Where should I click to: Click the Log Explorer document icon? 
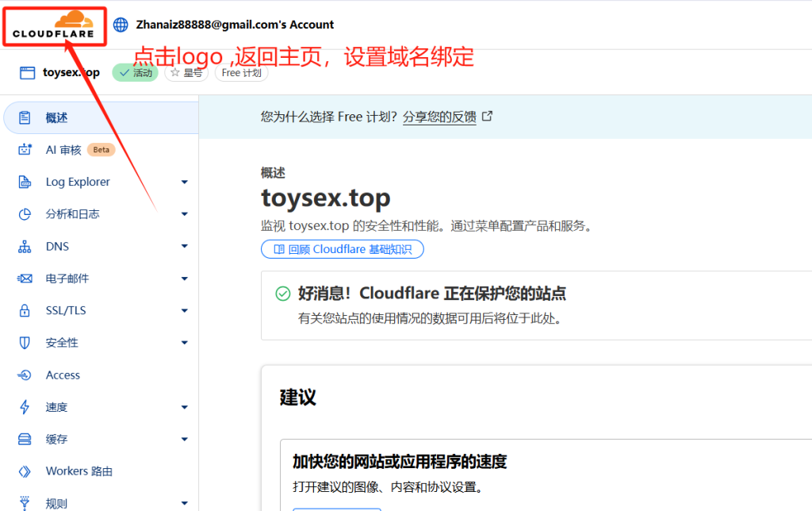(x=25, y=182)
